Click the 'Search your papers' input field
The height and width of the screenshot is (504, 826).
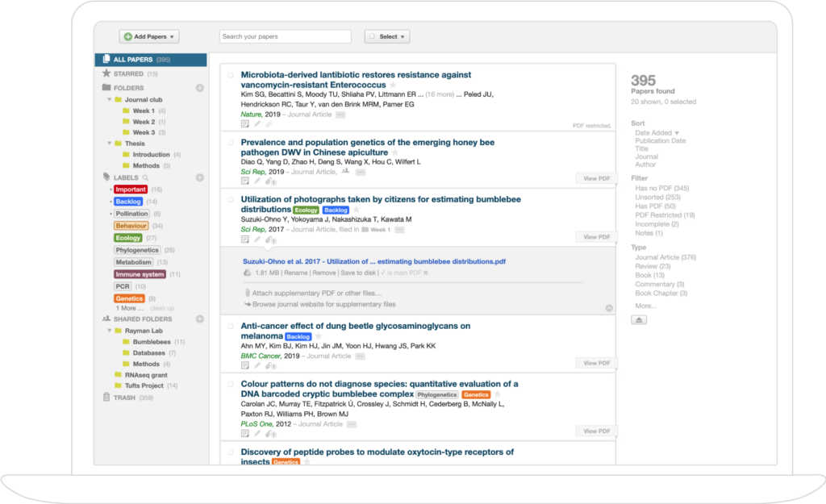[285, 35]
